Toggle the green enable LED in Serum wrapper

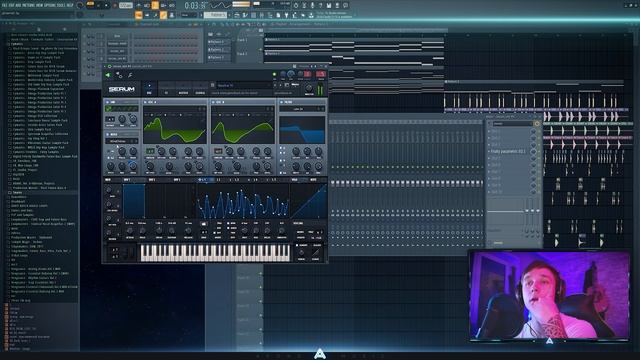click(274, 74)
